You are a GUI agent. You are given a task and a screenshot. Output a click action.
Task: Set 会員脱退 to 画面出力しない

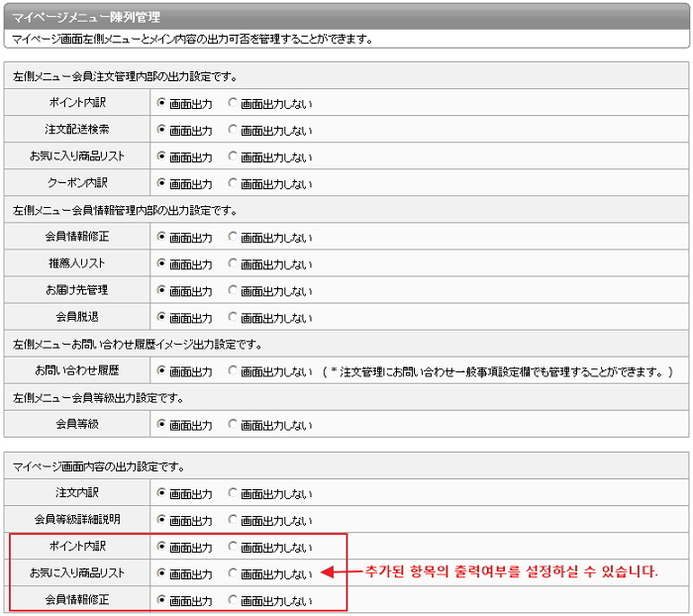point(234,317)
